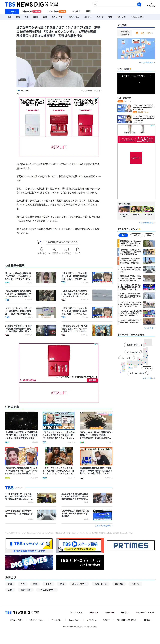Click the 学びがある open book icon
The height and width of the screenshot is (644, 160).
(x=67, y=249)
